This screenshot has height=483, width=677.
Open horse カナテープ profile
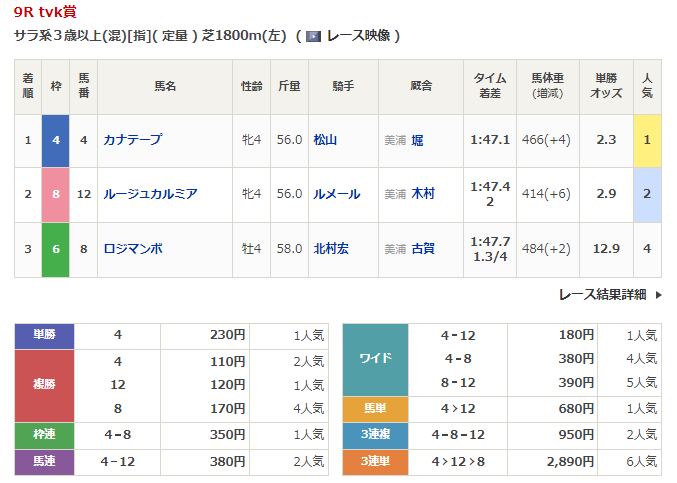[x=132, y=140]
